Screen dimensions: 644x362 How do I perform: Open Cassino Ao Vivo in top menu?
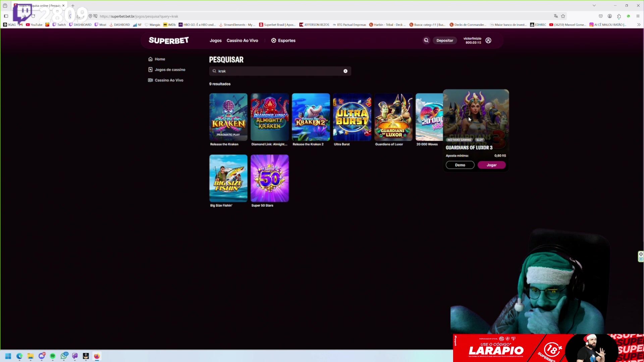pyautogui.click(x=242, y=41)
